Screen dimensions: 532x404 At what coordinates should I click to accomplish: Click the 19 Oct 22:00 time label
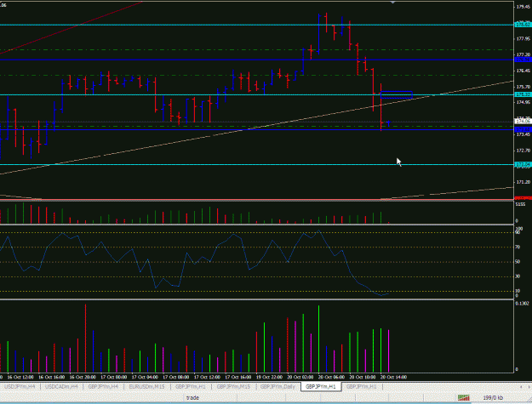(x=269, y=377)
